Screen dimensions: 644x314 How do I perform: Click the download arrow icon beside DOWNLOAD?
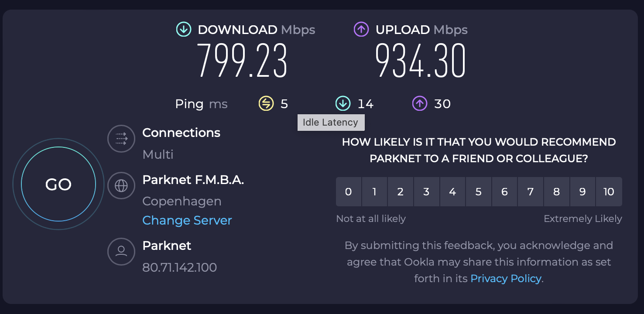pos(184,30)
